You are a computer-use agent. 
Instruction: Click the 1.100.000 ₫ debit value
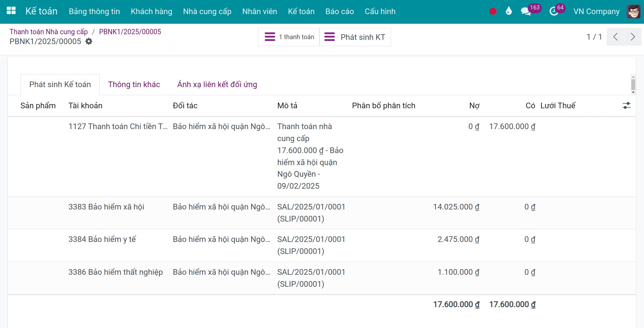coord(458,272)
